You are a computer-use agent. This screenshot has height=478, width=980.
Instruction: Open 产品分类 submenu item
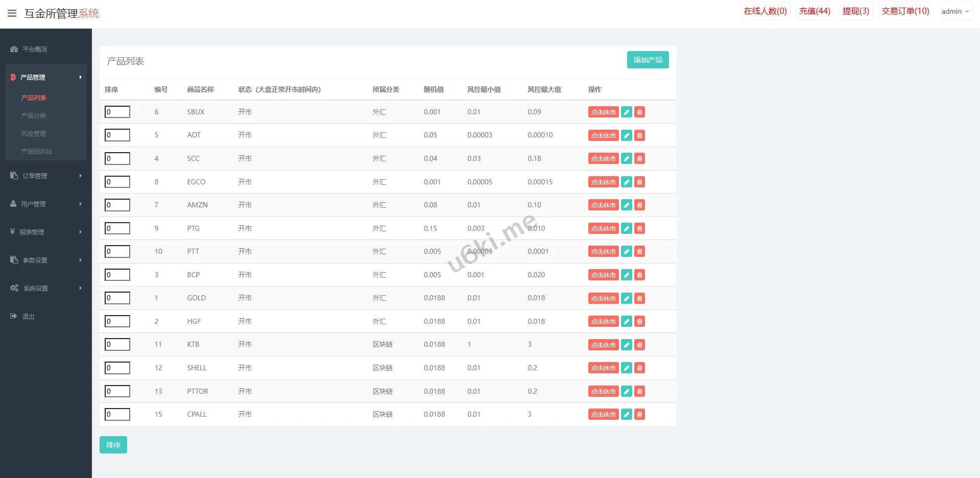point(34,116)
